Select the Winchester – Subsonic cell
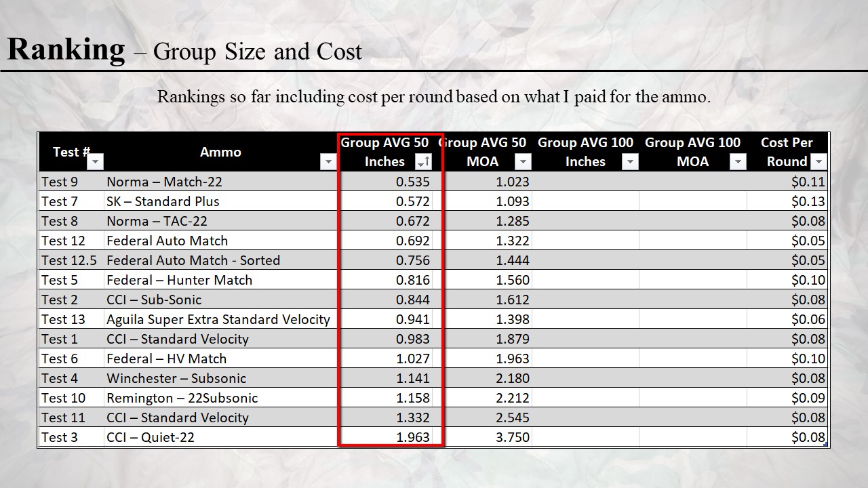868x488 pixels. (x=220, y=378)
